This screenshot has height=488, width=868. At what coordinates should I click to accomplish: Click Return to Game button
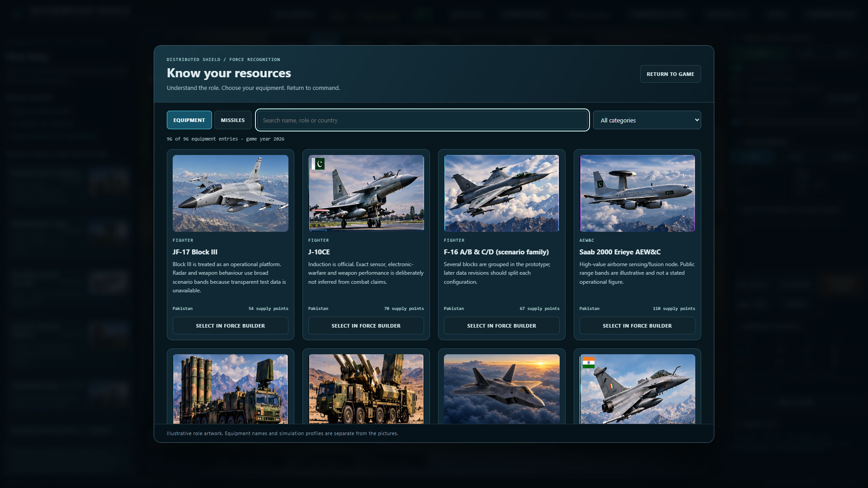tap(670, 74)
